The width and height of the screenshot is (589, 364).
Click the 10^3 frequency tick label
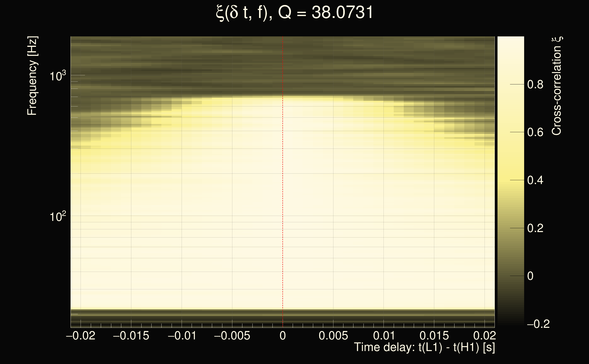tap(58, 76)
